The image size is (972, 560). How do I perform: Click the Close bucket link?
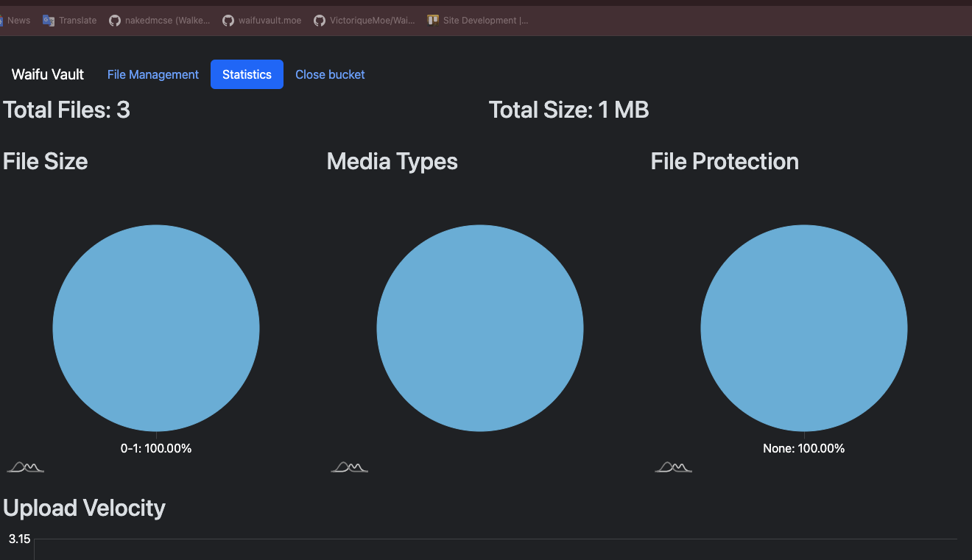pyautogui.click(x=330, y=74)
